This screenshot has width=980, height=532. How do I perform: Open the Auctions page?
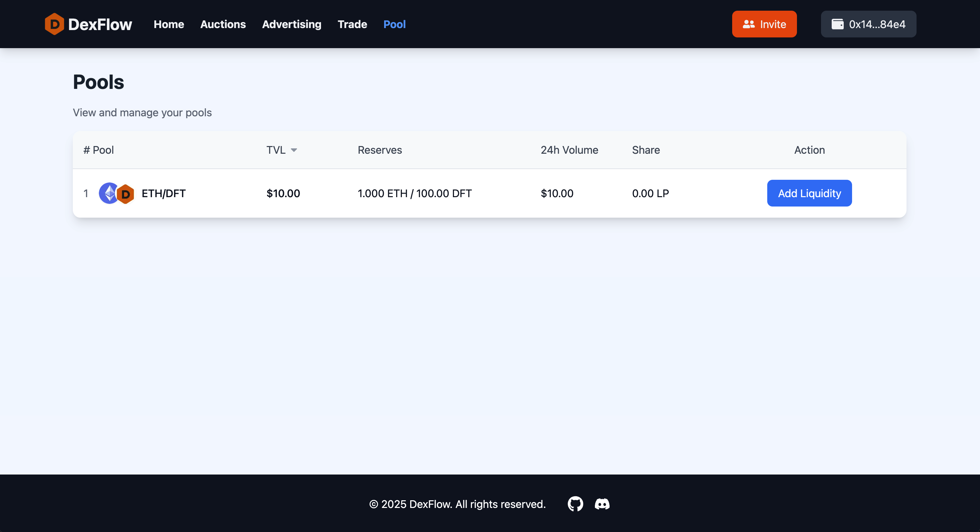(223, 24)
